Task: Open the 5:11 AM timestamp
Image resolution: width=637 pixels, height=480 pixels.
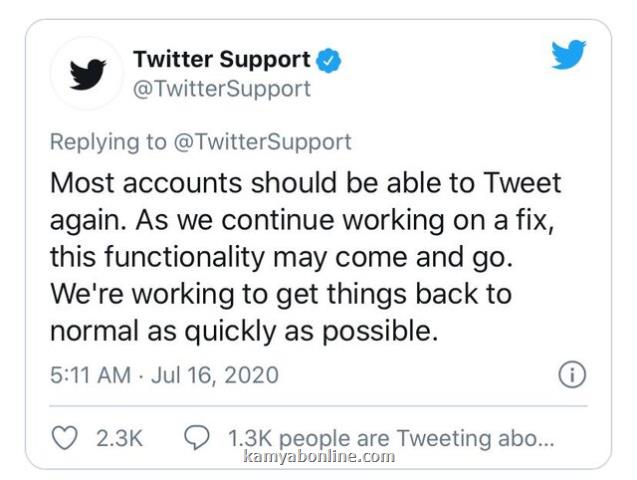Action: pyautogui.click(x=90, y=375)
